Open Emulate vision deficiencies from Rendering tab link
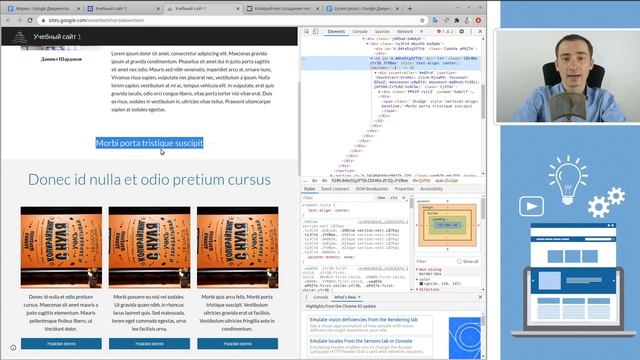This screenshot has height=360, width=640. (363, 320)
